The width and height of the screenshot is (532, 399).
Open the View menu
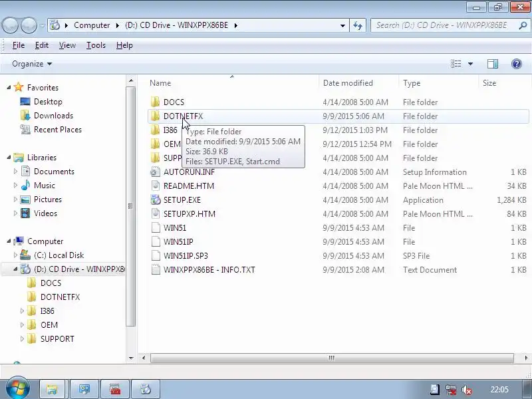[67, 45]
